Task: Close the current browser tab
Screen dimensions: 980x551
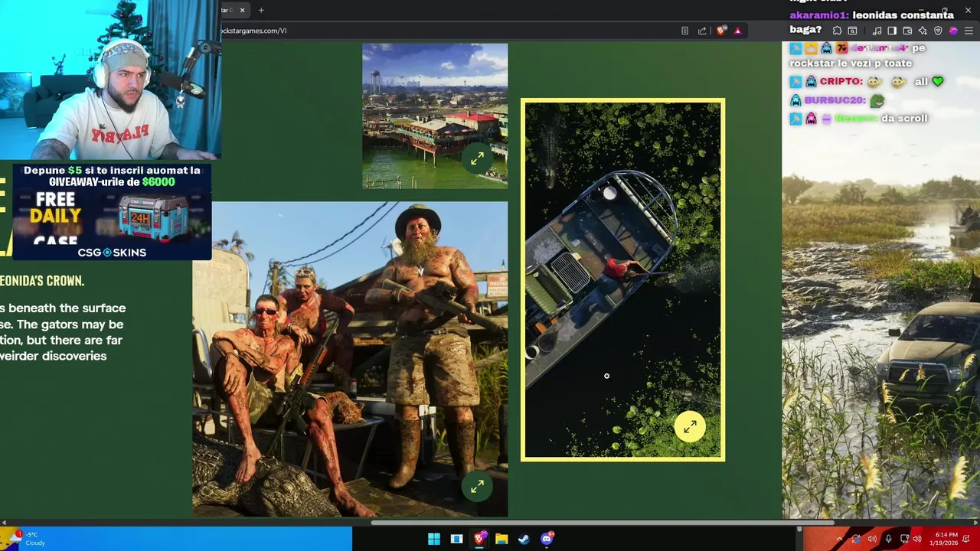Action: [x=243, y=10]
